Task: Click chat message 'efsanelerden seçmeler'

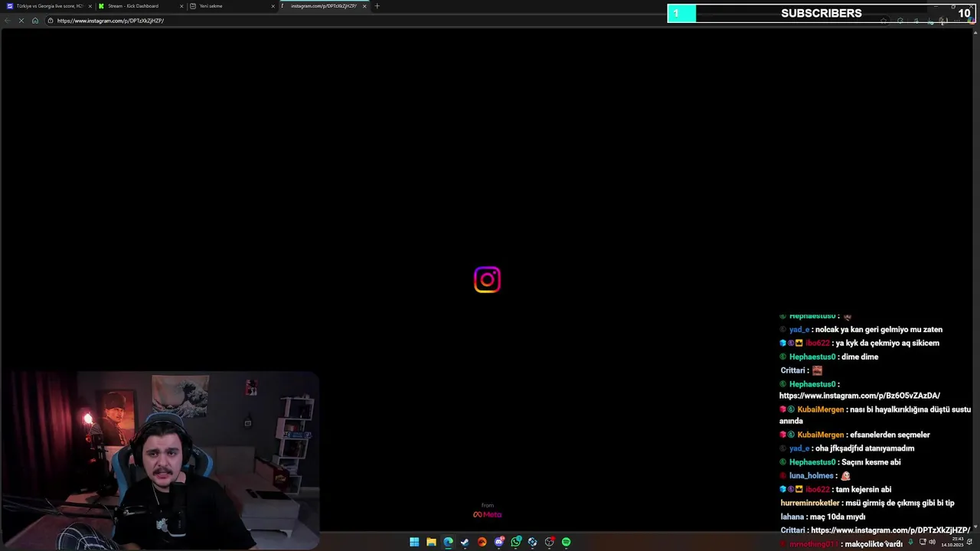Action: (x=890, y=435)
